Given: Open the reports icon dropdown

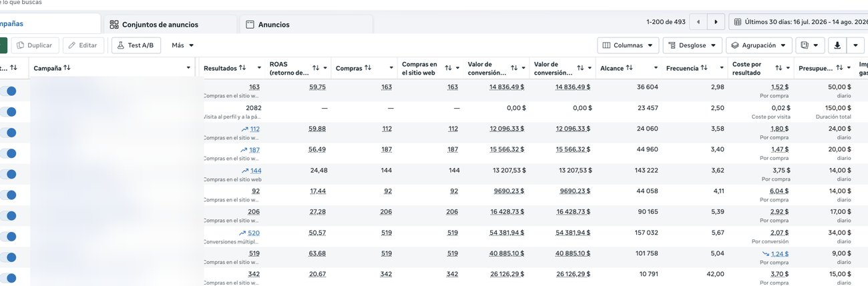Looking at the screenshot, I should [810, 45].
